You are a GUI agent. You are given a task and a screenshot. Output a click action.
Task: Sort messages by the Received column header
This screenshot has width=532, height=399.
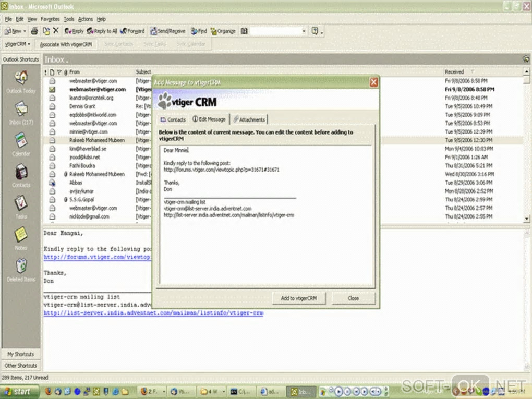[483, 72]
